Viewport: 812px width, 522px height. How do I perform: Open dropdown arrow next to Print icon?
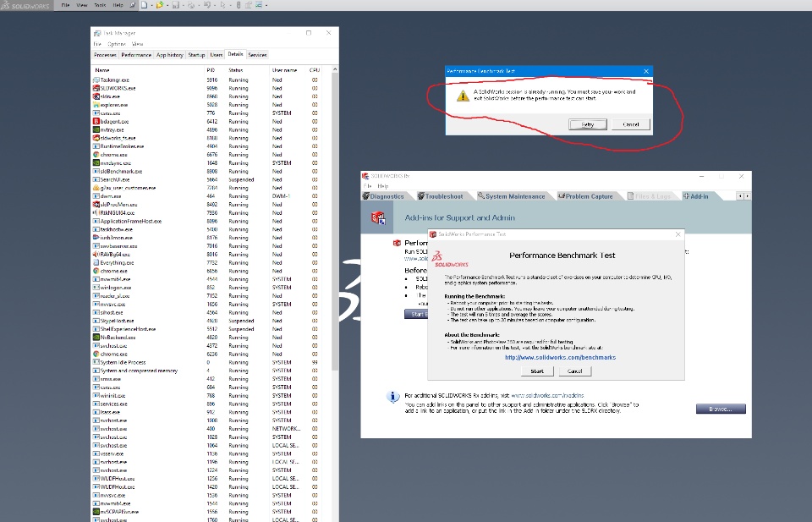tap(199, 6)
